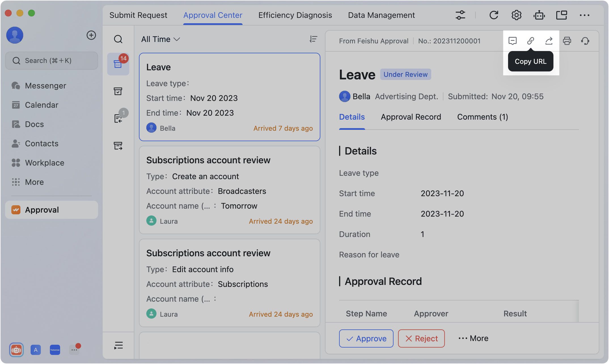The image size is (609, 364).
Task: Contact support via the headset icon
Action: coord(585,41)
